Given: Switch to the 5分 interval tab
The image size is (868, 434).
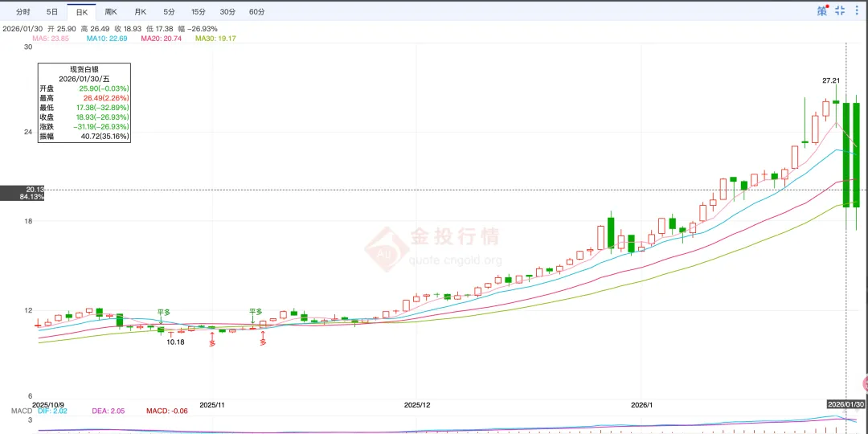Looking at the screenshot, I should pos(168,11).
